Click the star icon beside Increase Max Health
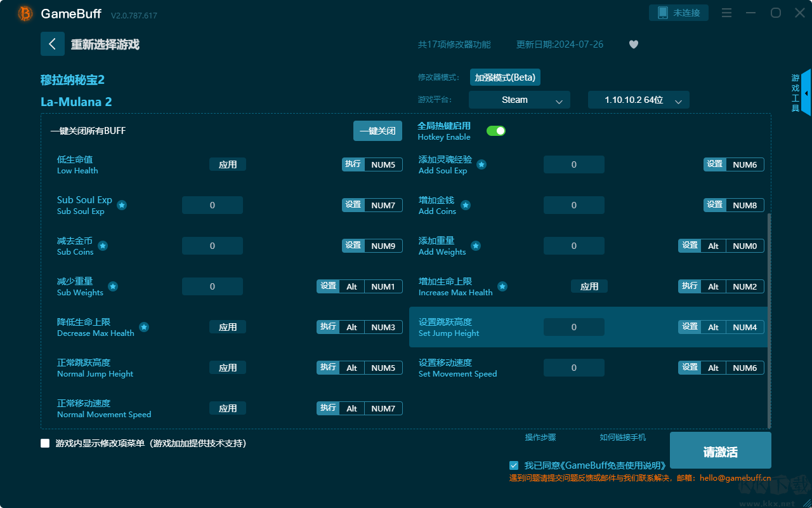 coord(502,286)
